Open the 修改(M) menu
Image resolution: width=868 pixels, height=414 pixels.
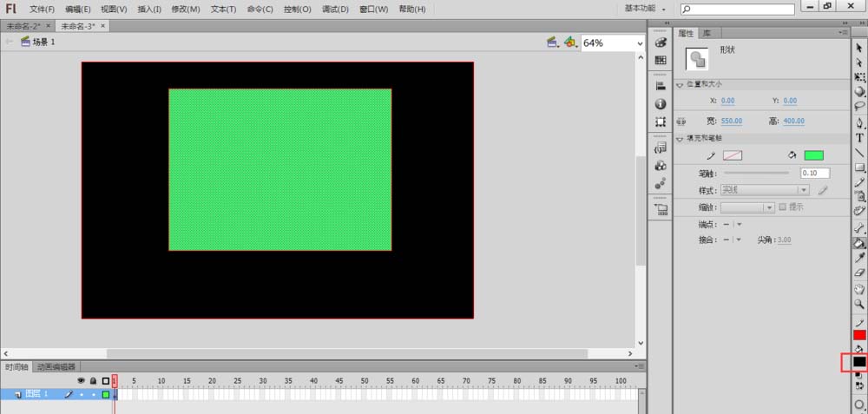coord(186,10)
